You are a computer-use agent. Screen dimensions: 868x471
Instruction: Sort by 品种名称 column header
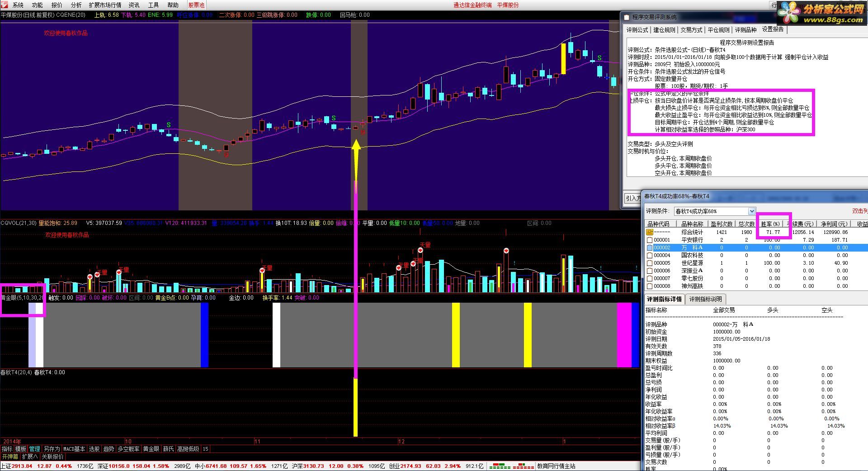coord(692,224)
